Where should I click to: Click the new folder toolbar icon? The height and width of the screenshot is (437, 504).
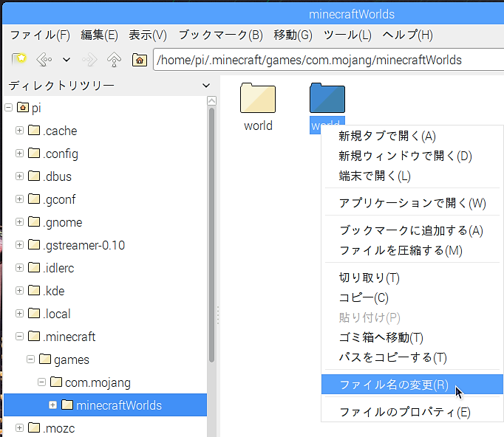[19, 60]
